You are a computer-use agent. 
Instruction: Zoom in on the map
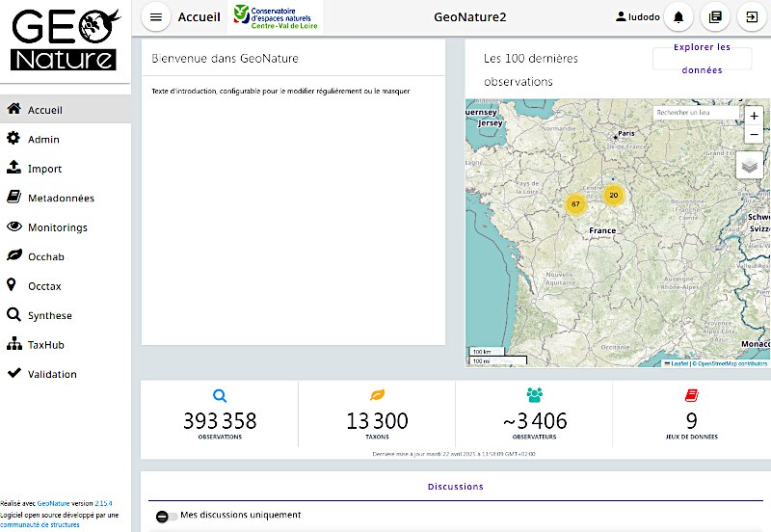point(754,116)
